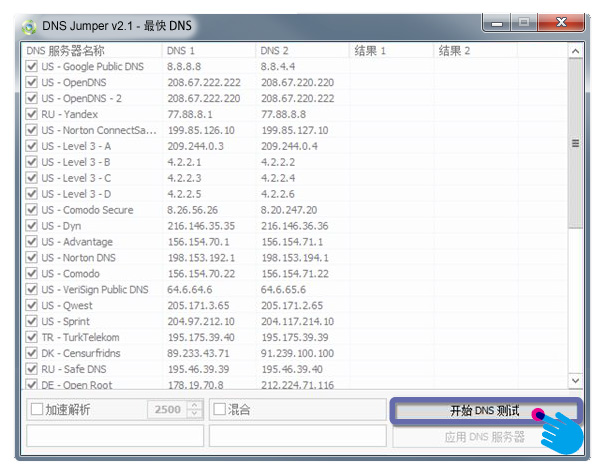Click the scrollbar up arrow of server list
605x475 pixels.
pyautogui.click(x=575, y=50)
